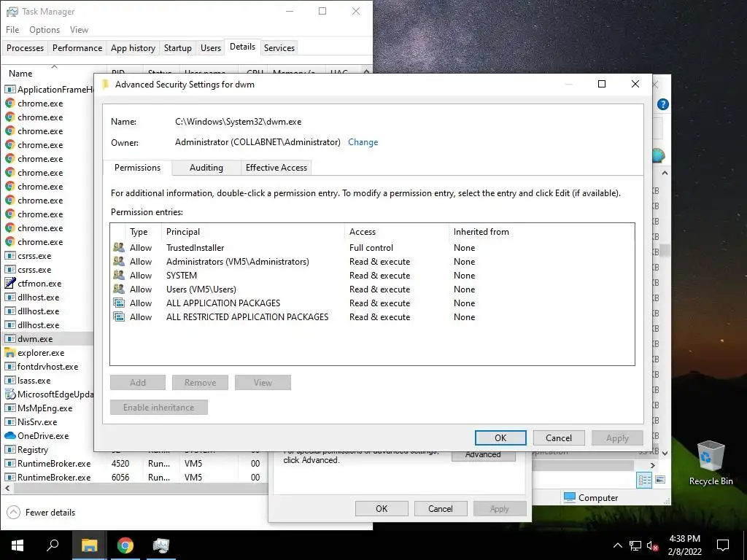747x560 pixels.
Task: Switch to the Processes tab
Action: [x=26, y=47]
